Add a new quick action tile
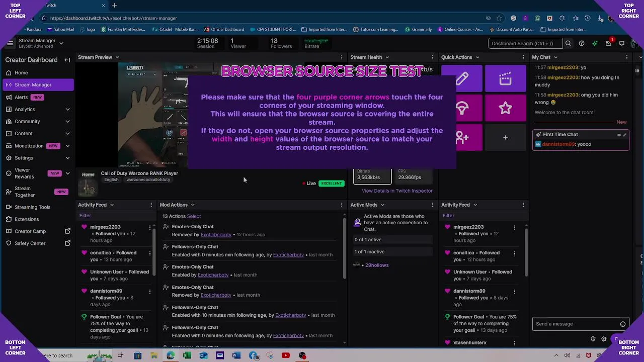 pos(506,137)
